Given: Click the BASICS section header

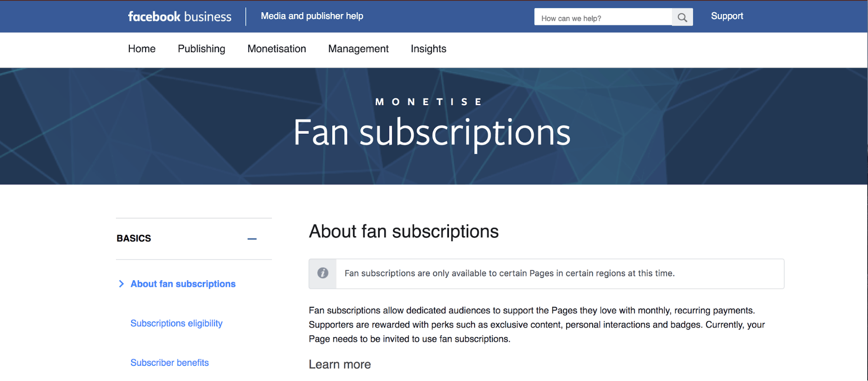Looking at the screenshot, I should (134, 238).
